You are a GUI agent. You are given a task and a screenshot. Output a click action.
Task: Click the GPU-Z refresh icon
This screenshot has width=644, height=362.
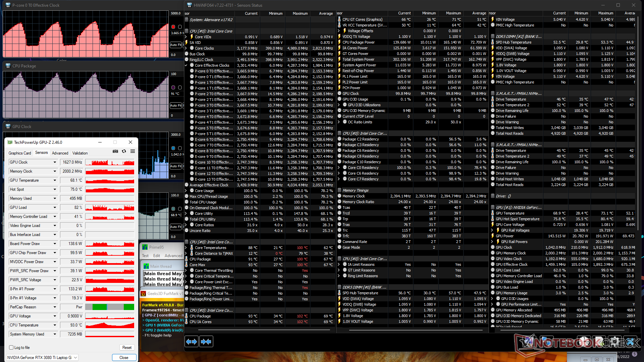pos(124,152)
